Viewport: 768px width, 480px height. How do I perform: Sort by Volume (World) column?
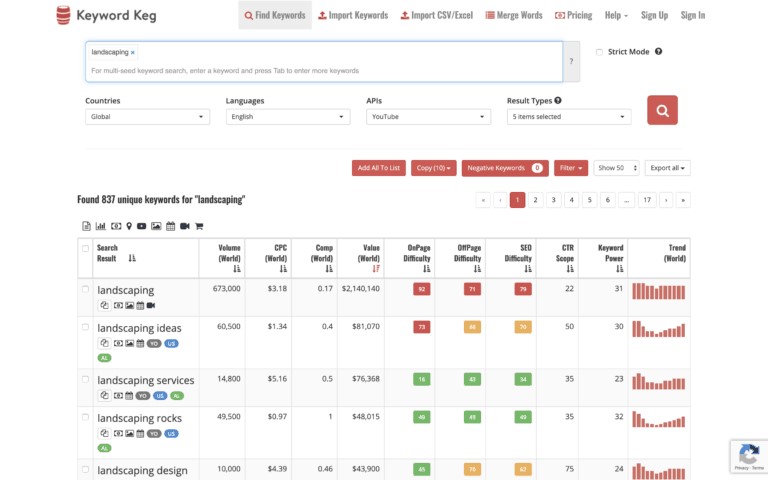click(237, 268)
